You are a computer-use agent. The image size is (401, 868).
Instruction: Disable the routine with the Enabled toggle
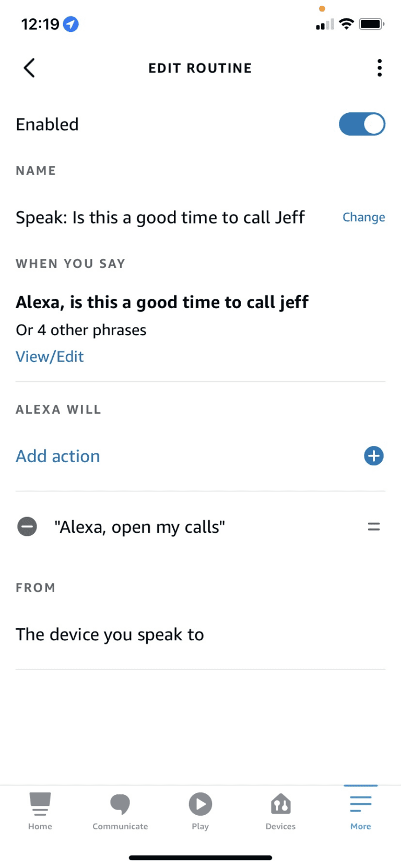point(362,124)
